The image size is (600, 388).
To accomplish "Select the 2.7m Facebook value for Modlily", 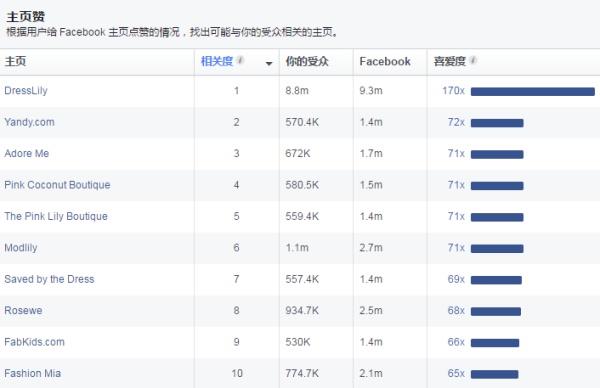I will (371, 248).
